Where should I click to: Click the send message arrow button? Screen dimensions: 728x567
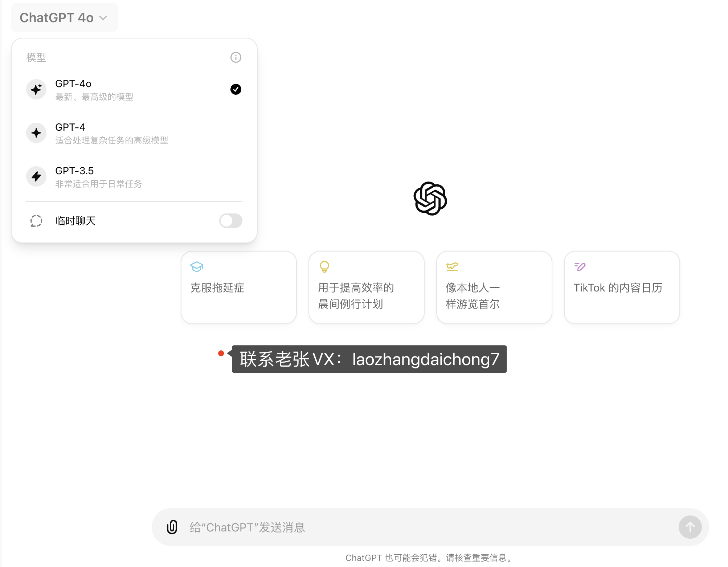pyautogui.click(x=690, y=527)
